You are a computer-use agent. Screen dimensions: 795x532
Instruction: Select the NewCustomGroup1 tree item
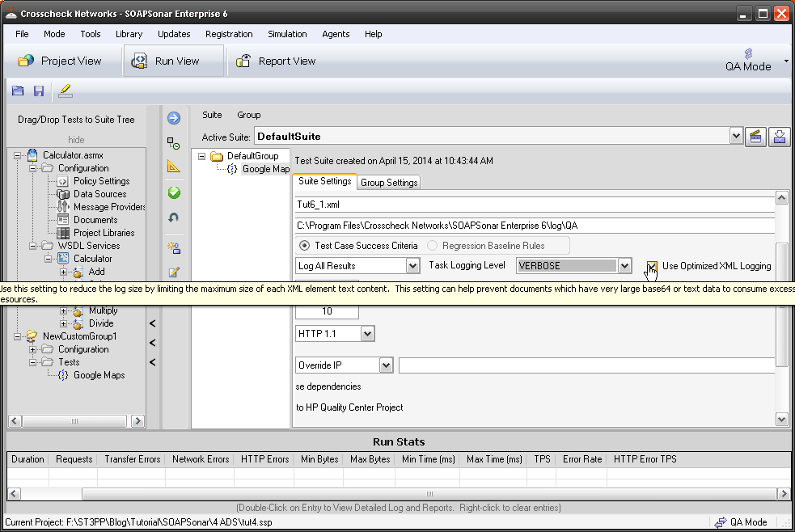pyautogui.click(x=79, y=336)
